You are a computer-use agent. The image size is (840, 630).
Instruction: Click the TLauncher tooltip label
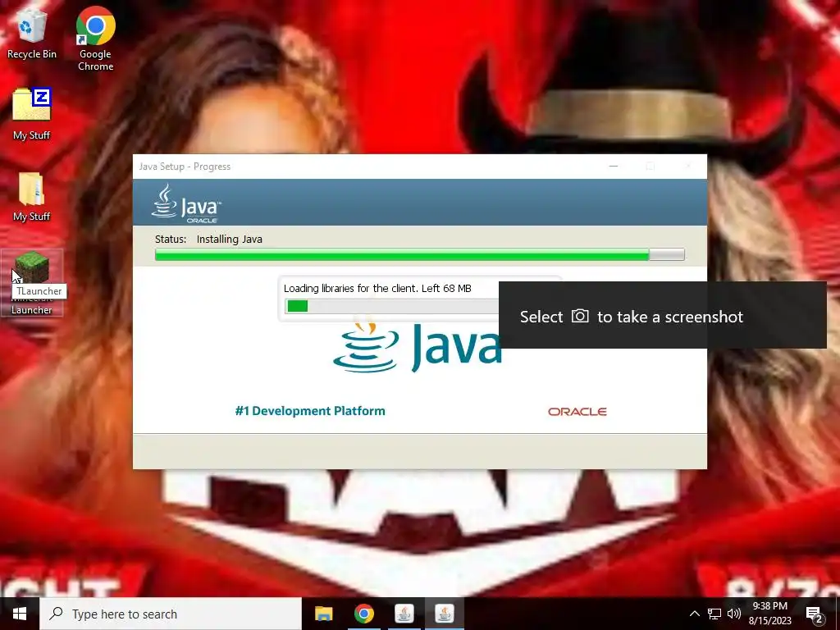[39, 291]
